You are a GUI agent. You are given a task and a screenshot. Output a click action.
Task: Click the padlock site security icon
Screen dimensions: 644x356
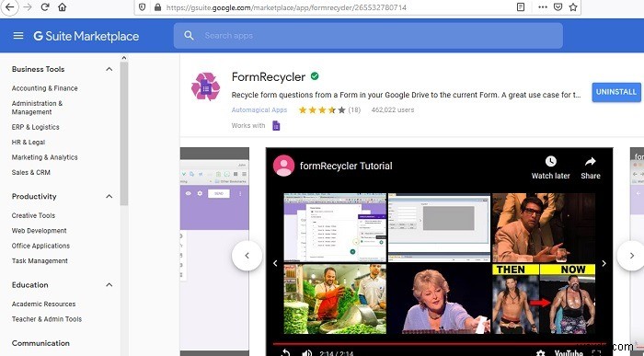pyautogui.click(x=157, y=7)
